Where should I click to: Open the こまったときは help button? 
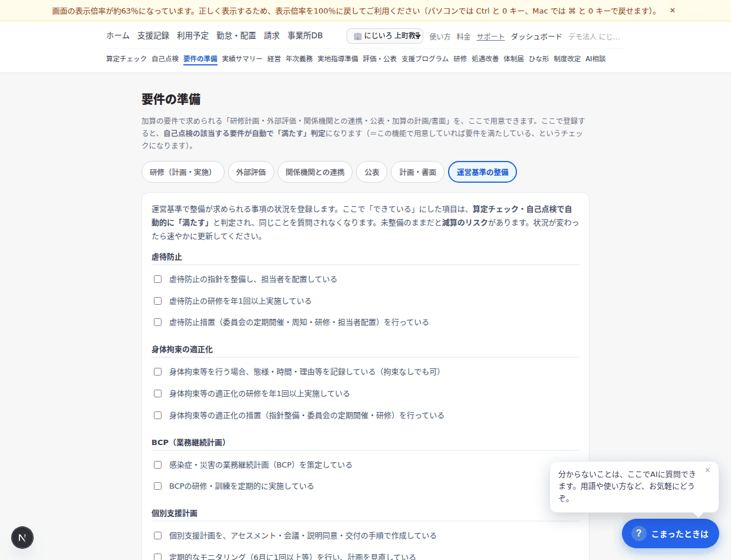point(670,533)
